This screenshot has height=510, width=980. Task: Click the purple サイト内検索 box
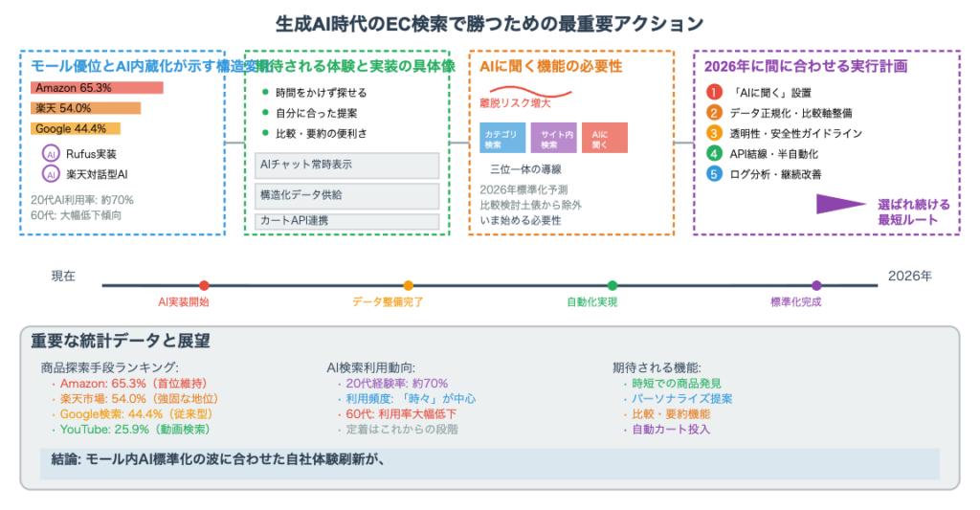coord(553,138)
